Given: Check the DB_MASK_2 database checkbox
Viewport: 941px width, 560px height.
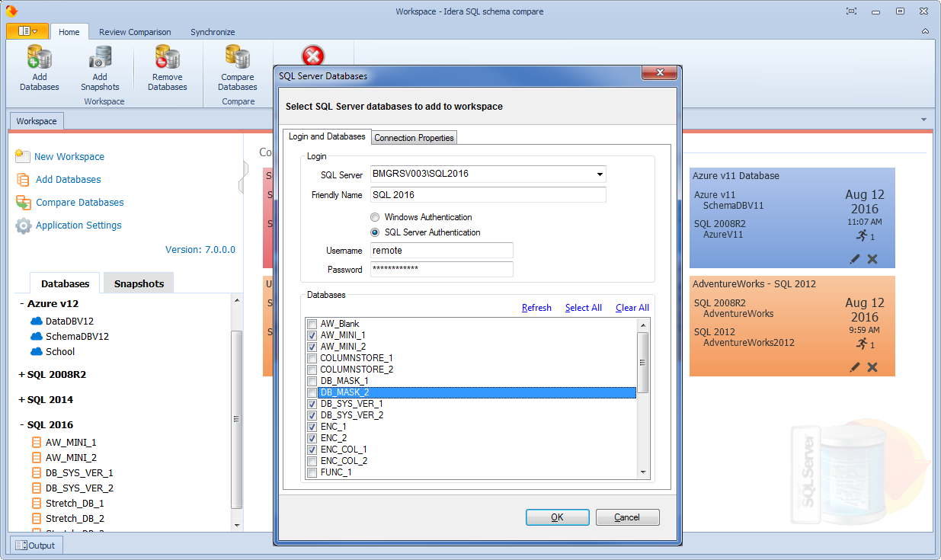Looking at the screenshot, I should (312, 392).
